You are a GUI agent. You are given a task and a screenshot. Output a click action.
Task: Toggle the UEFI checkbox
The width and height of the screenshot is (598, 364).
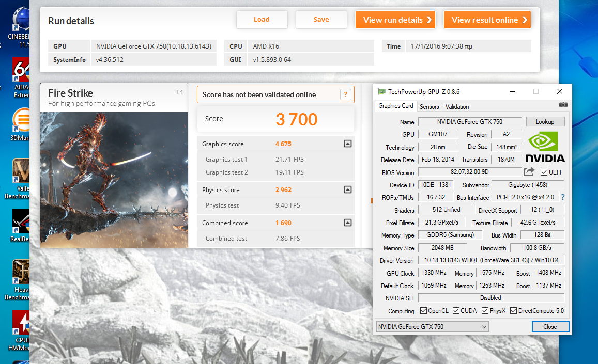(544, 172)
